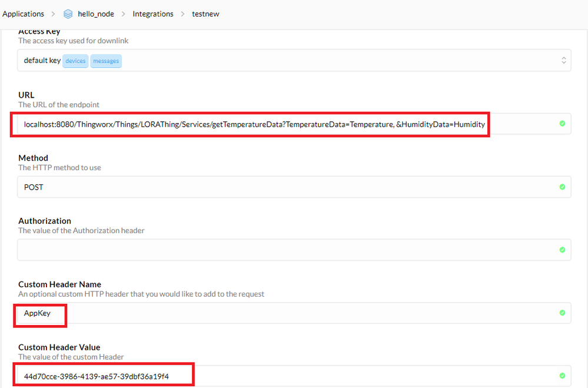This screenshot has height=388, width=588.
Task: Click the green check icon in URL field
Action: (x=562, y=124)
